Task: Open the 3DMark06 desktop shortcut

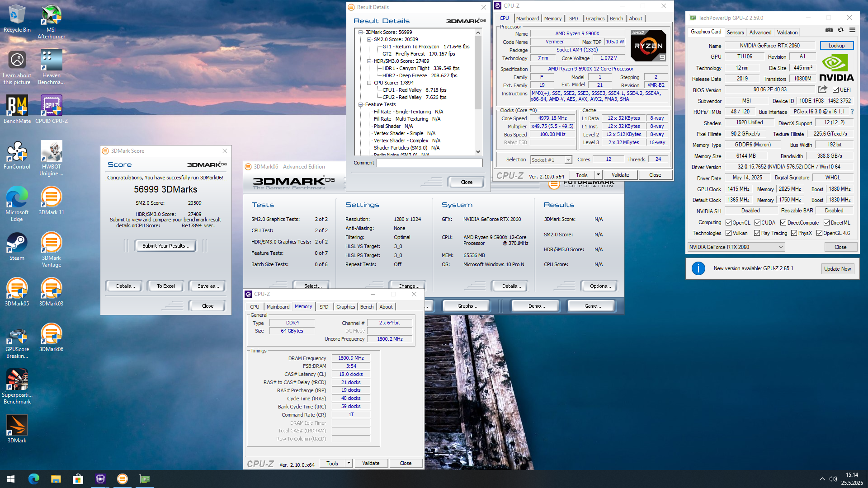Action: pos(51,338)
